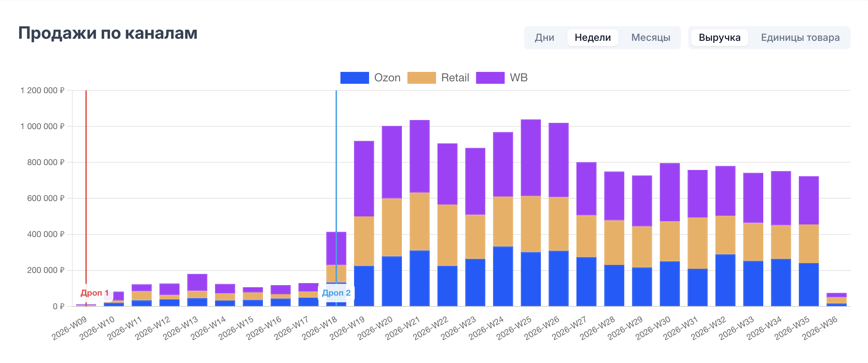Click the red Дроп 1 marker label

95,293
